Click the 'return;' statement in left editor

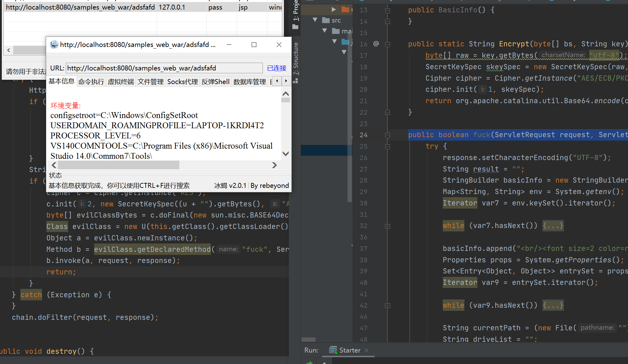61,272
